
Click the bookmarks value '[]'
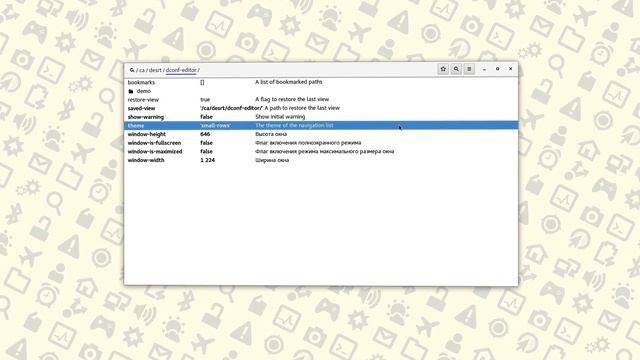point(202,82)
